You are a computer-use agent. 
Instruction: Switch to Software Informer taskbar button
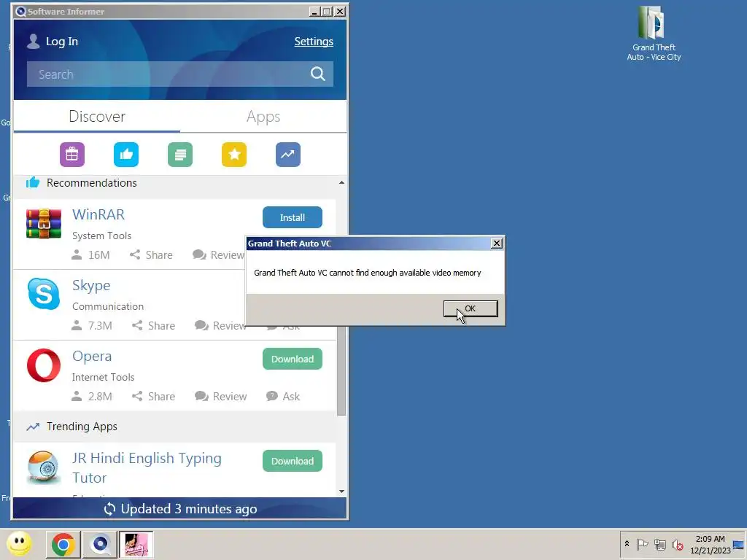point(100,544)
